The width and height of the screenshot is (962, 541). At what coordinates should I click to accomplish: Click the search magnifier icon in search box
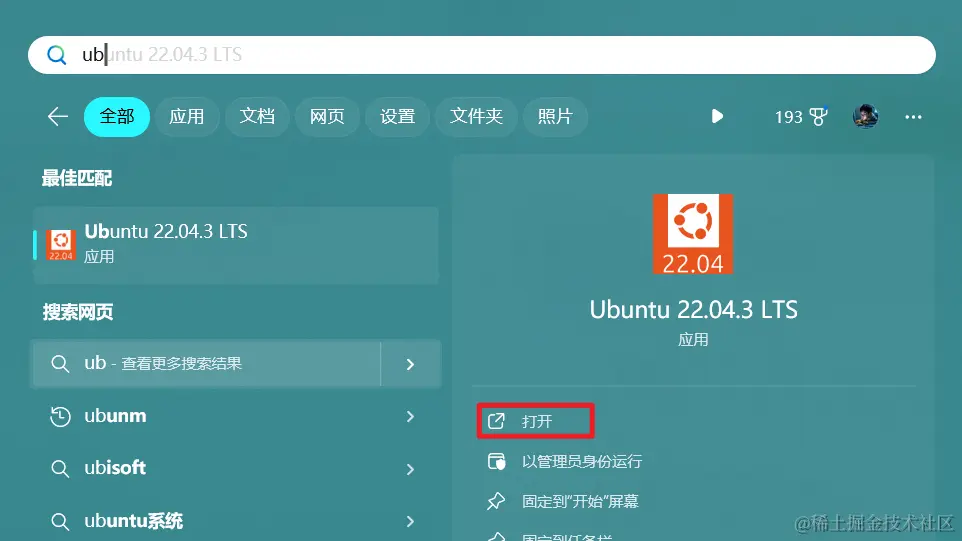click(56, 55)
